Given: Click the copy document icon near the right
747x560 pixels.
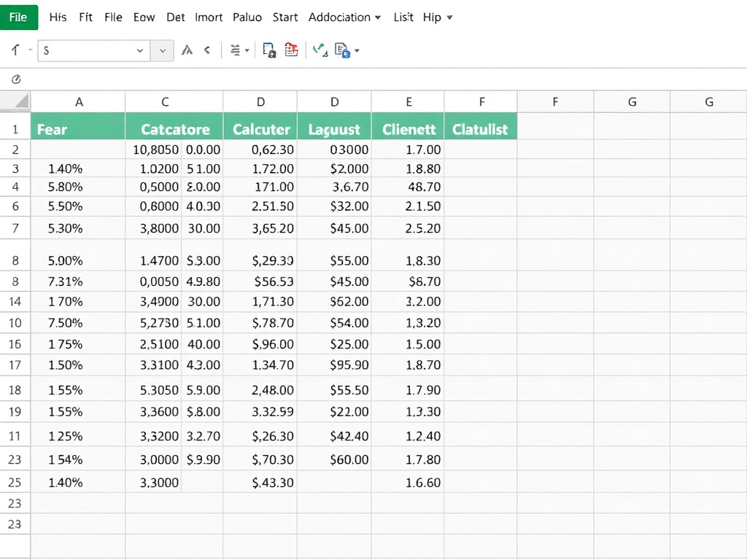Looking at the screenshot, I should [341, 50].
